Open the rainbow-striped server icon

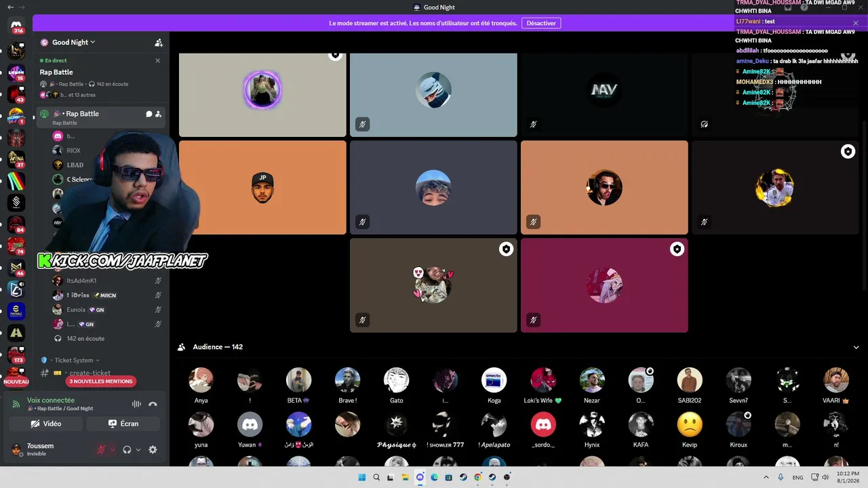[x=16, y=181]
